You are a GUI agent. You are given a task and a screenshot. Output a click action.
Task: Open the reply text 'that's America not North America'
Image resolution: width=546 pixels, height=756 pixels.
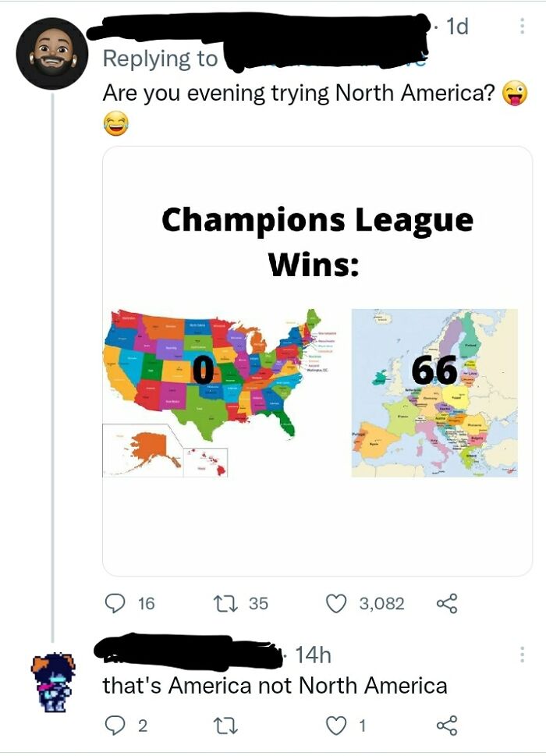[275, 686]
